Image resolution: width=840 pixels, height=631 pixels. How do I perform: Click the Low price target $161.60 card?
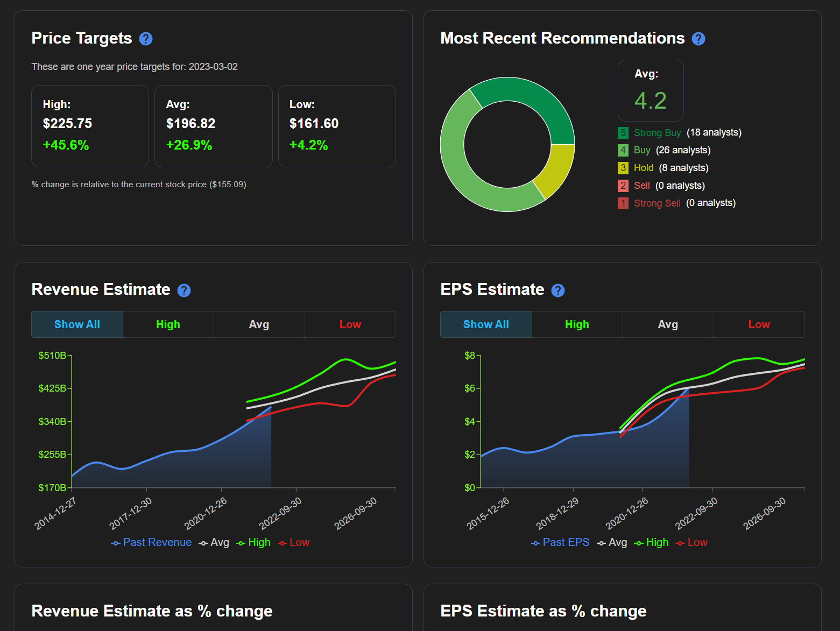click(x=337, y=126)
